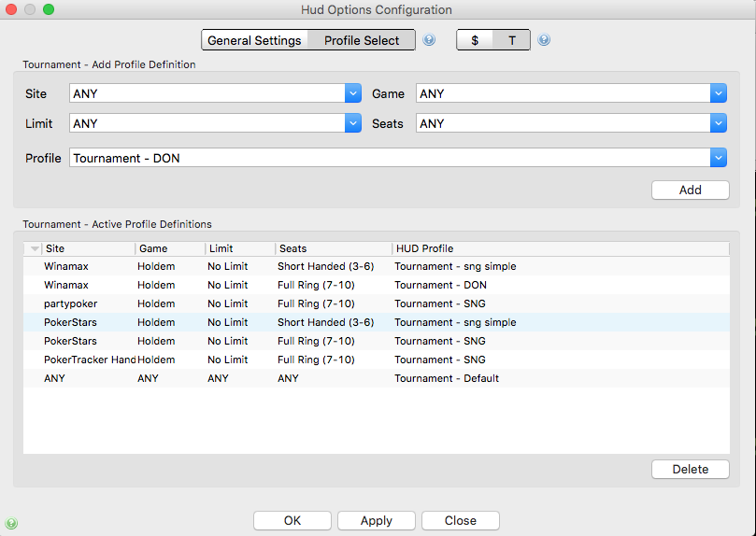Select PokerStars Full Ring (7-10) row
The width and height of the screenshot is (756, 536).
376,341
